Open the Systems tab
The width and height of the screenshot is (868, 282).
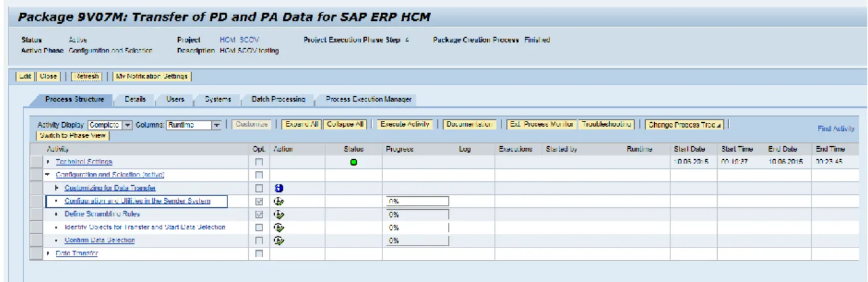(x=218, y=99)
